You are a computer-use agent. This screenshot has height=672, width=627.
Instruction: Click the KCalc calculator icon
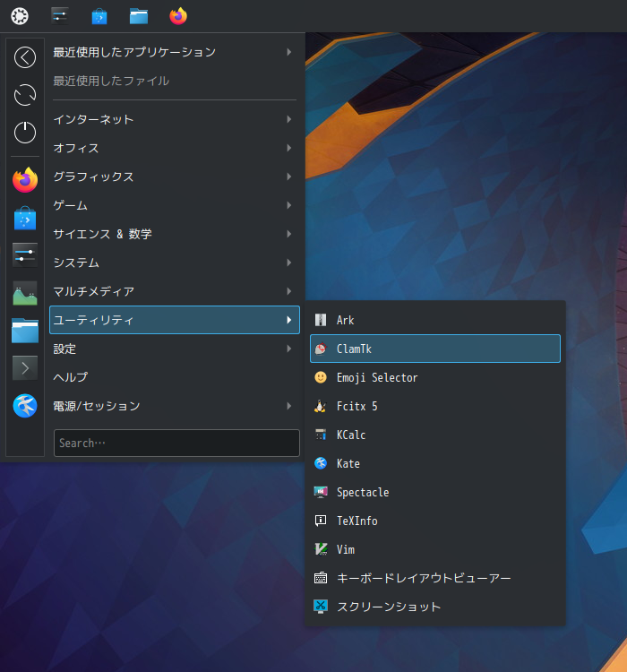(321, 435)
